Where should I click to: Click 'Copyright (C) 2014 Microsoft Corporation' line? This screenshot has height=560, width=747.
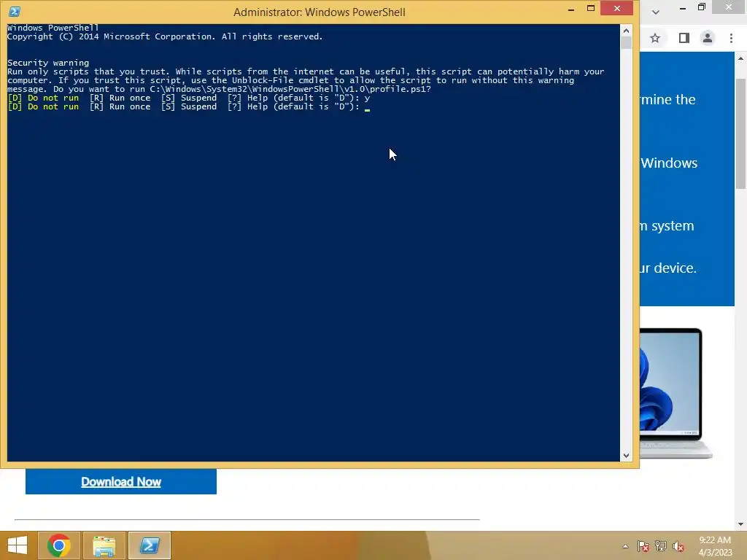(165, 36)
